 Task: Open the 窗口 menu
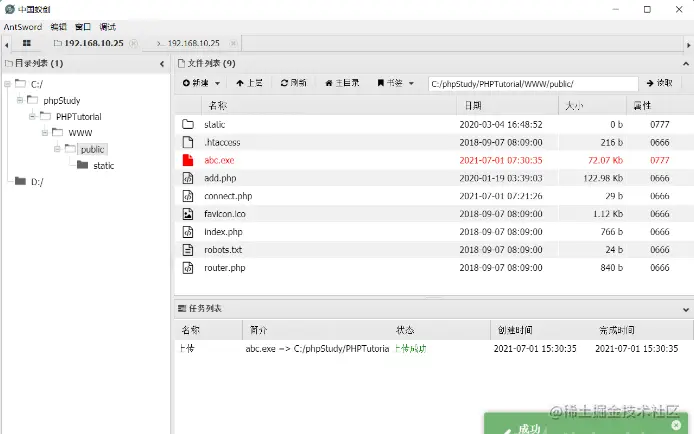83,27
